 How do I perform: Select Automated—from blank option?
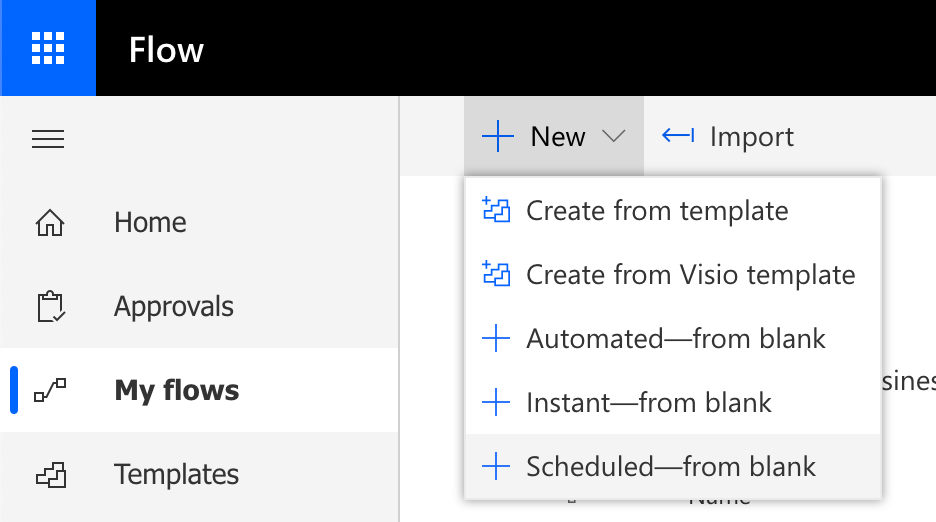673,338
